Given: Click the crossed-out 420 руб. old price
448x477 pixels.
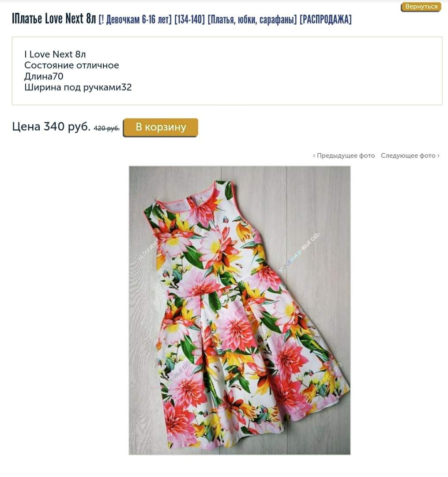Looking at the screenshot, I should [107, 129].
